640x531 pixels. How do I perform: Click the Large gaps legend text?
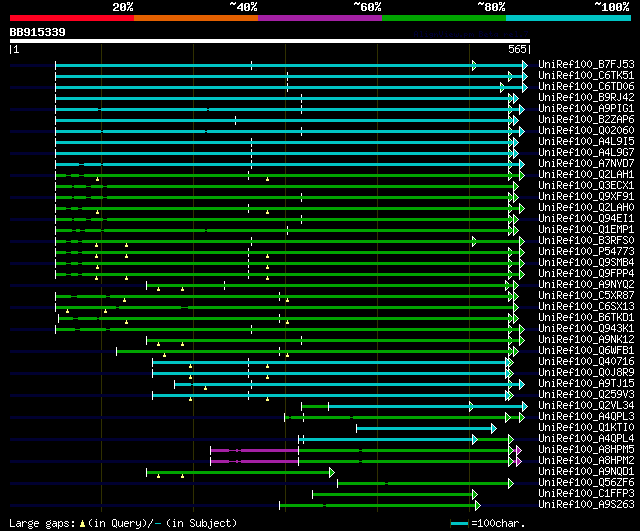click(x=42, y=523)
